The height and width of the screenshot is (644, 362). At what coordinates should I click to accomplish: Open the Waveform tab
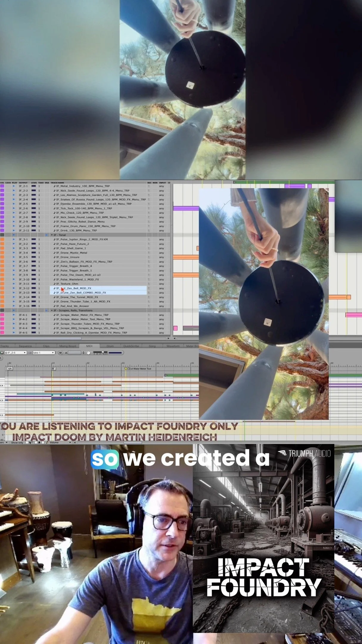click(173, 346)
